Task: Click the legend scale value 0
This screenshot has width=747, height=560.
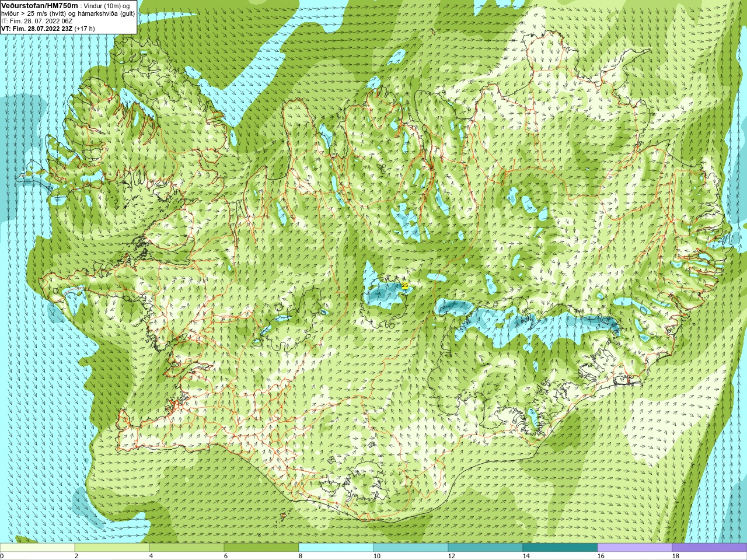Action: (x=2, y=556)
